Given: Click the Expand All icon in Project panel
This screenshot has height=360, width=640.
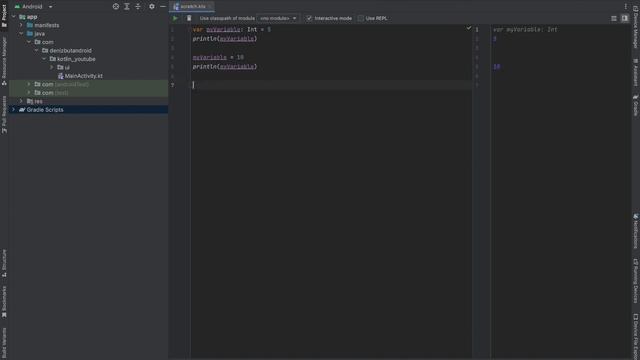Looking at the screenshot, I should click(127, 7).
